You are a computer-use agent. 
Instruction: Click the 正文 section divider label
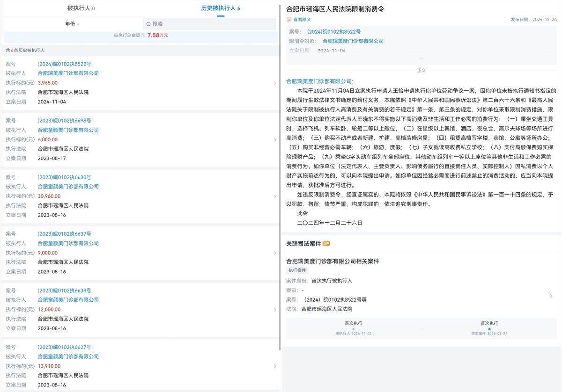pos(421,70)
